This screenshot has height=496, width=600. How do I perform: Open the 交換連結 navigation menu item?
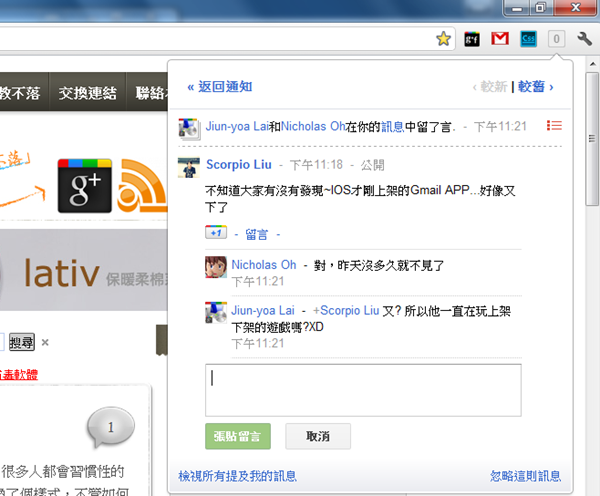88,92
